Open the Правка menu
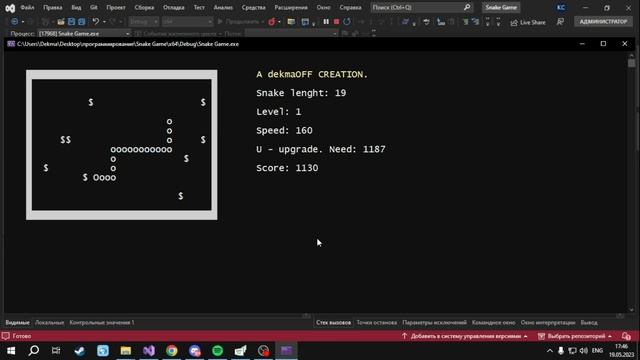The height and width of the screenshot is (360, 640). 53,7
